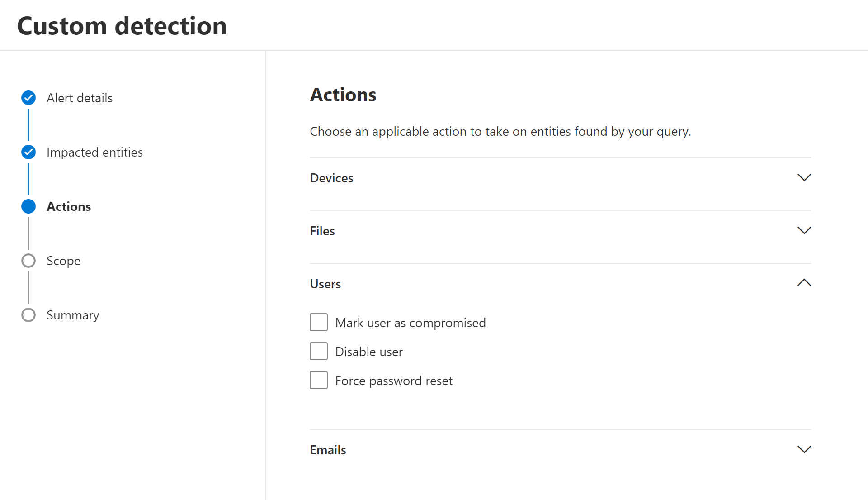Screen dimensions: 868x500
Task: Click the empty Summary step circle
Action: coord(28,315)
